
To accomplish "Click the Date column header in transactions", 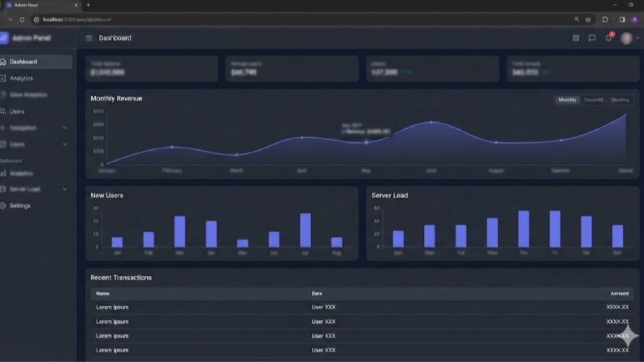I will click(x=317, y=294).
